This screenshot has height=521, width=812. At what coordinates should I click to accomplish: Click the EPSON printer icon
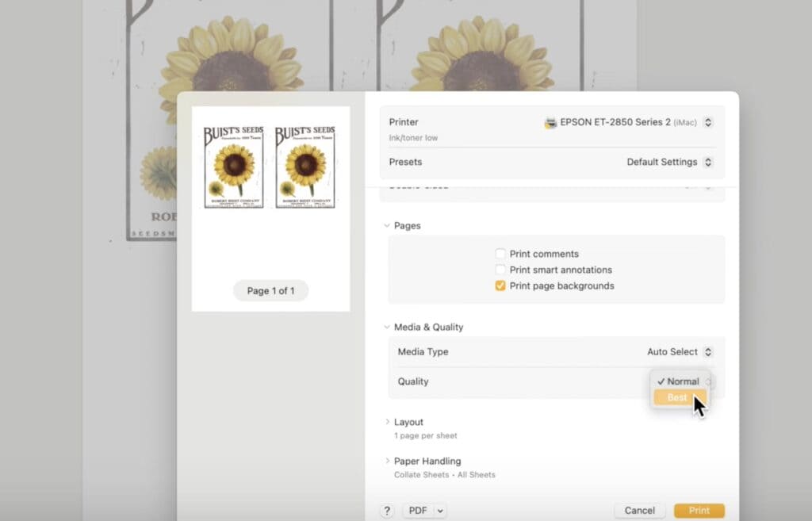pyautogui.click(x=550, y=123)
